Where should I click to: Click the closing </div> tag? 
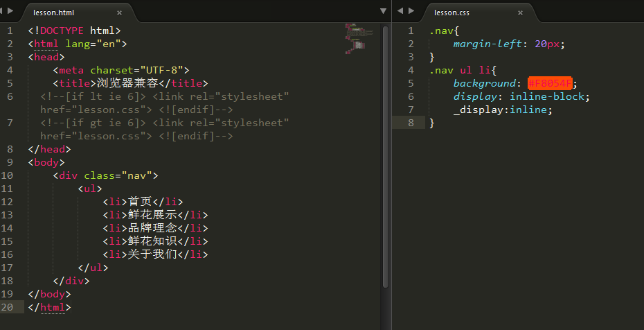[71, 281]
